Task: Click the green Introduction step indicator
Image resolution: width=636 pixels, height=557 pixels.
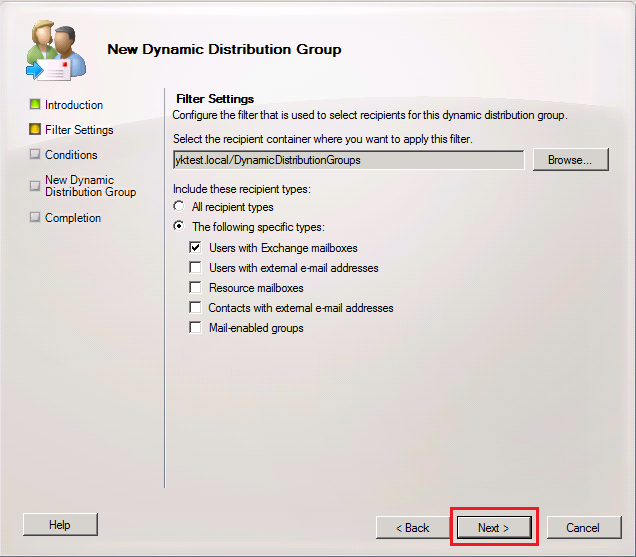Action: click(x=35, y=104)
